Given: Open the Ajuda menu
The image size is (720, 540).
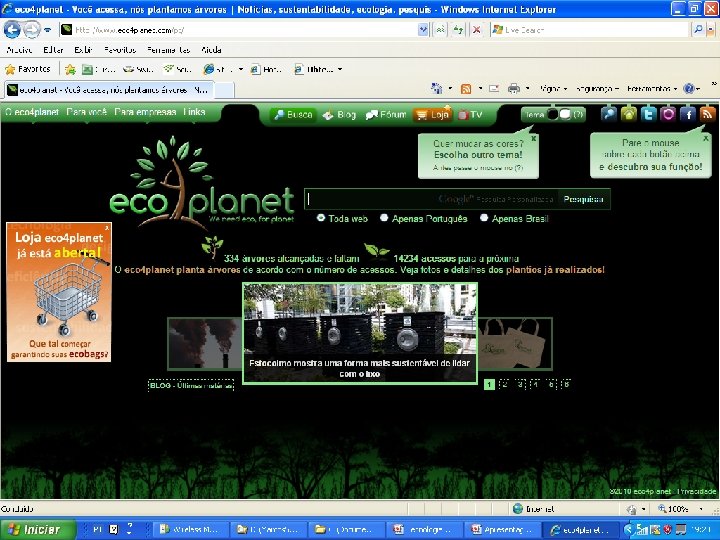Looking at the screenshot, I should [x=211, y=50].
